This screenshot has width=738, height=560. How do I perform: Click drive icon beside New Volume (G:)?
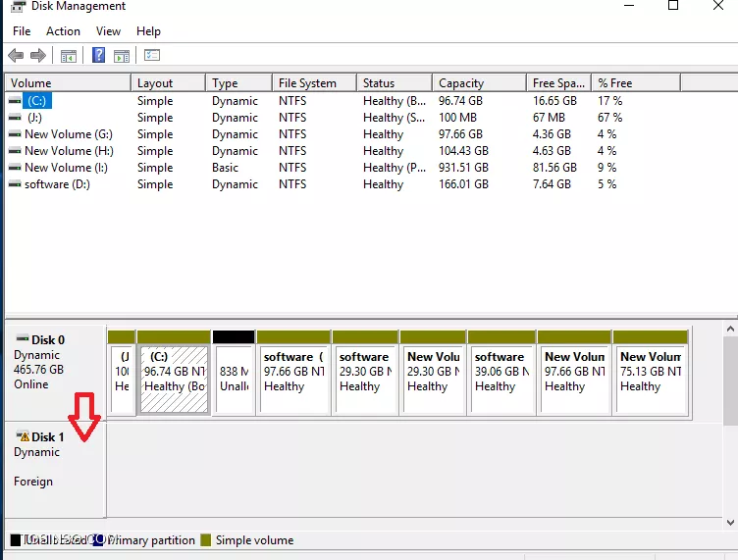pyautogui.click(x=15, y=134)
